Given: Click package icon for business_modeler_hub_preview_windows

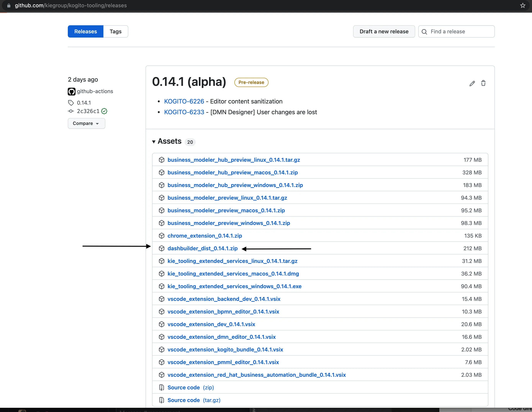Looking at the screenshot, I should [x=161, y=185].
